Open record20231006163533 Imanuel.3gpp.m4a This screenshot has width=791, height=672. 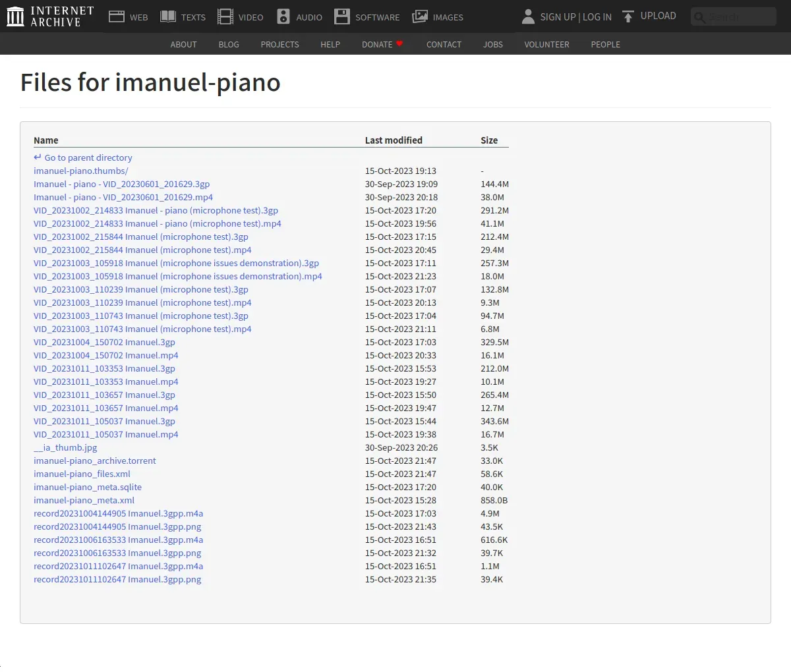point(118,540)
